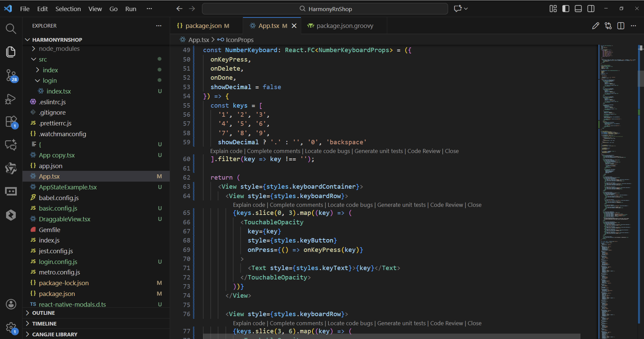Toggle Primary Side Bar visibility
This screenshot has height=339, width=644.
(x=566, y=9)
